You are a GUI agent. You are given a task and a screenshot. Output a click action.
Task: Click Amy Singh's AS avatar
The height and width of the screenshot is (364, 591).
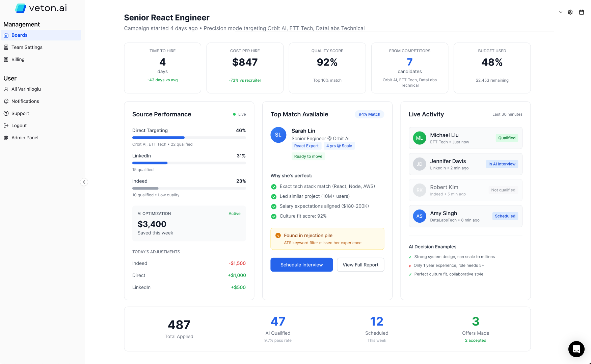(x=420, y=216)
